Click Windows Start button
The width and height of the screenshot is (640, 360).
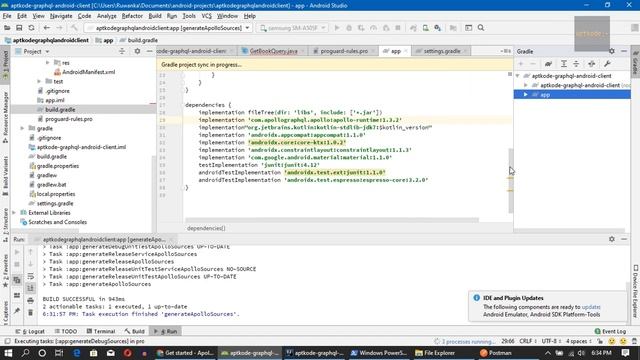pyautogui.click(x=8, y=353)
